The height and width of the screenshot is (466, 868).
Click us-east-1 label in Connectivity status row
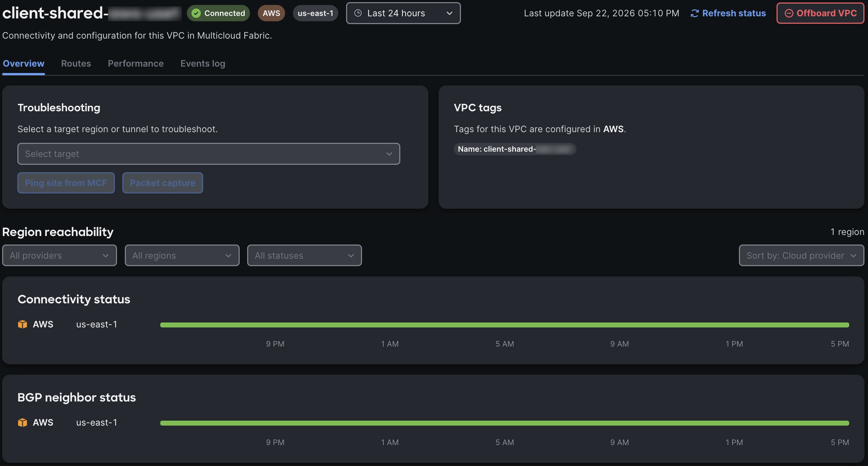point(96,324)
